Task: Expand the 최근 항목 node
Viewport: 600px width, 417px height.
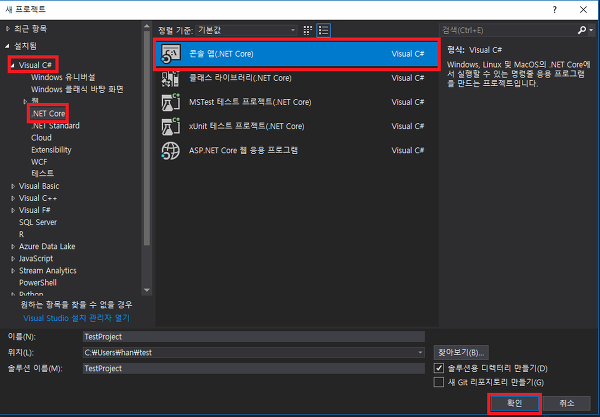Action: 8,29
